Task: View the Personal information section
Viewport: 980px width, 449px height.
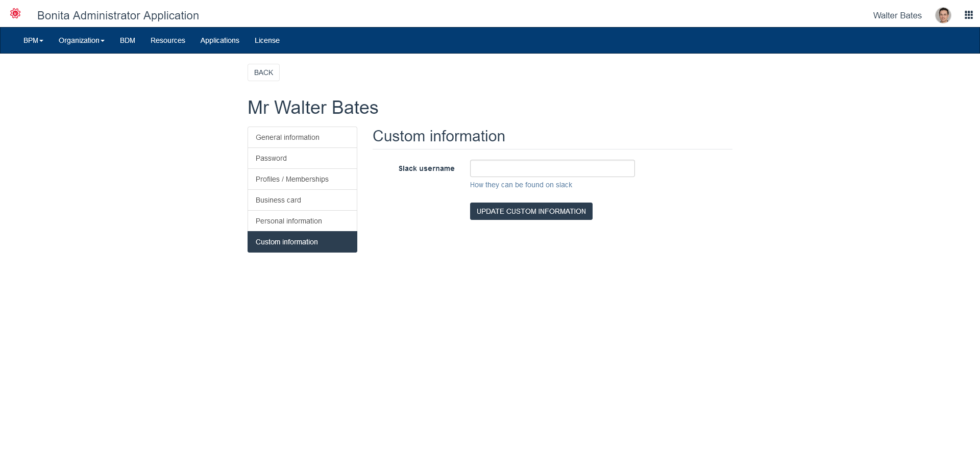Action: tap(302, 221)
